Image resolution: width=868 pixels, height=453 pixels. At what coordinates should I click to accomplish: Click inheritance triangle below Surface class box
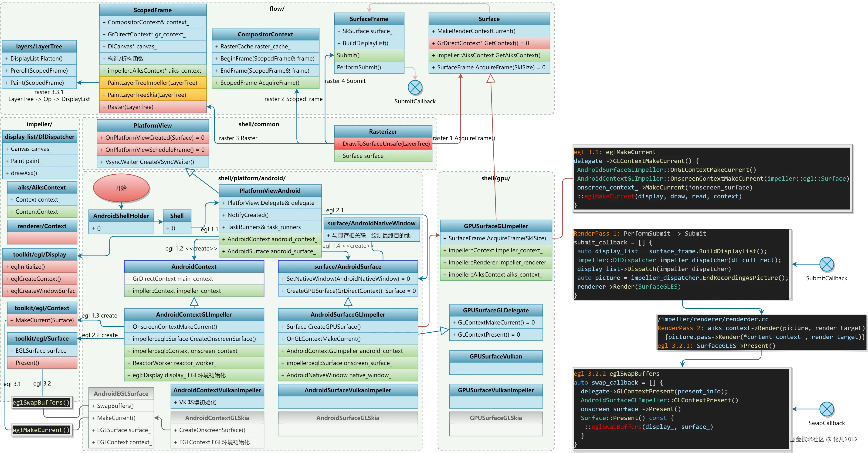491,78
